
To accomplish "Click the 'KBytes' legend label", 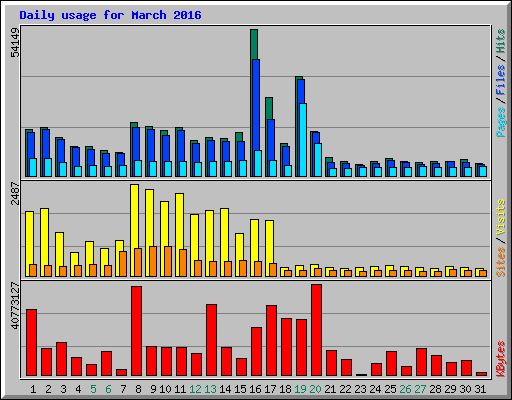I will pos(501,359).
